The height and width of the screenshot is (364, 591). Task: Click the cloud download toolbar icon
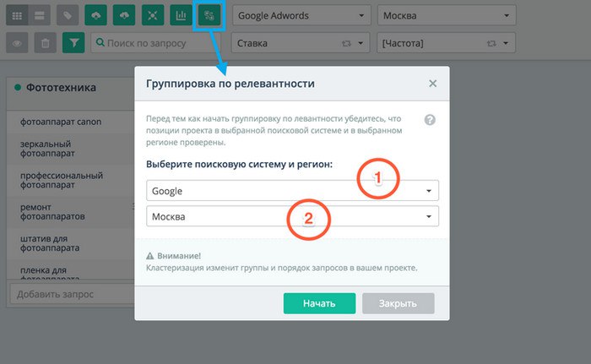[x=124, y=15]
